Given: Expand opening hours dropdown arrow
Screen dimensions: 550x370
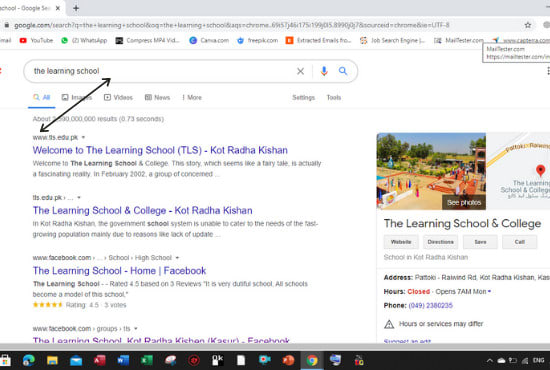Looking at the screenshot, I should 489,291.
